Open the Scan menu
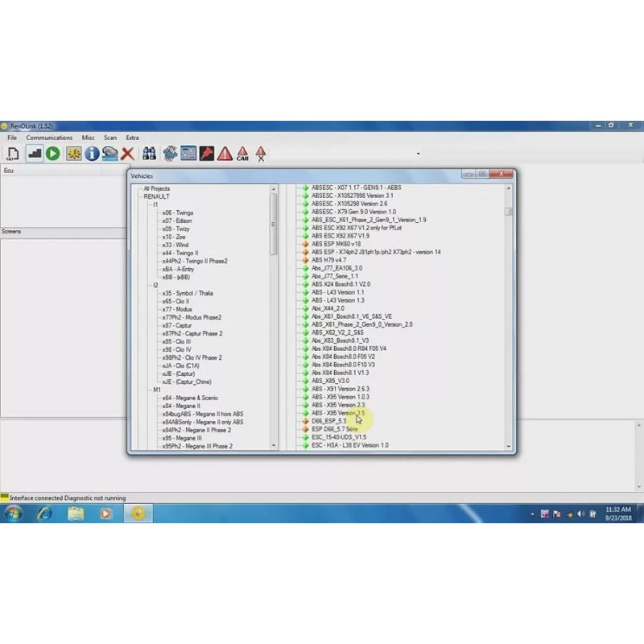The image size is (644, 644). click(x=110, y=137)
